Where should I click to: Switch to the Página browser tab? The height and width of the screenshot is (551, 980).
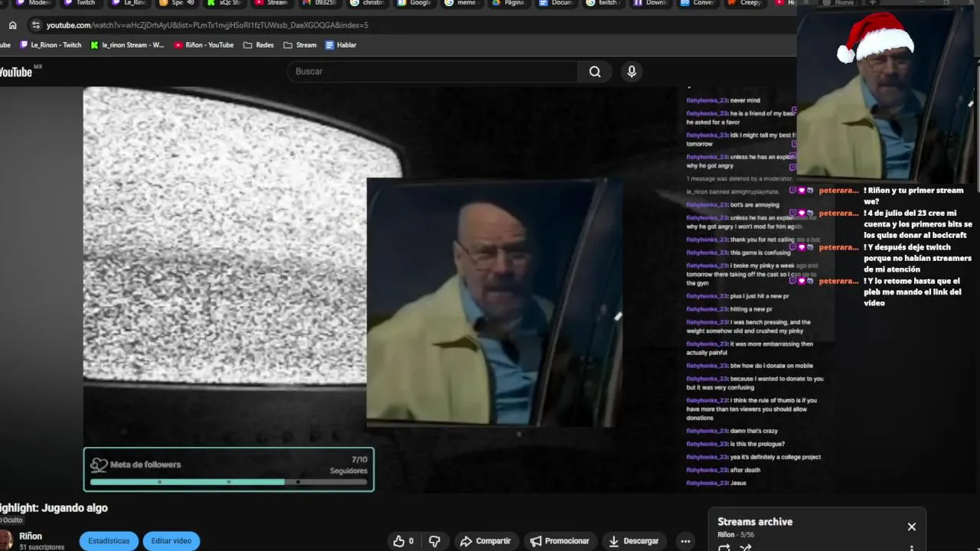tap(509, 3)
